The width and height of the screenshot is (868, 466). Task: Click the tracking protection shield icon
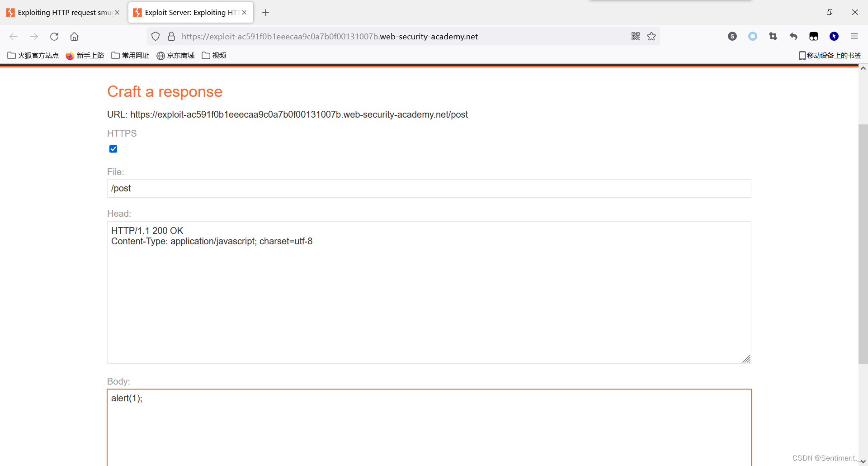coord(156,37)
